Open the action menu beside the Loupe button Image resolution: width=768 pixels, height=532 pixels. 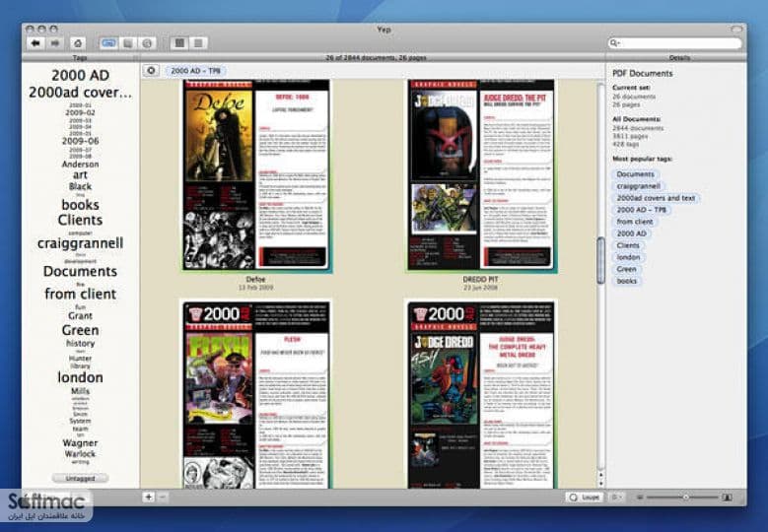coord(616,497)
